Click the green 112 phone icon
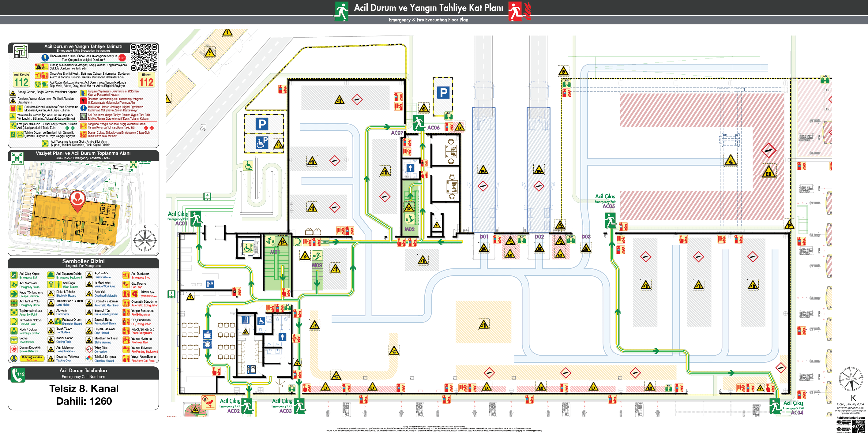Viewport: 868px width, 434px height. 18,375
